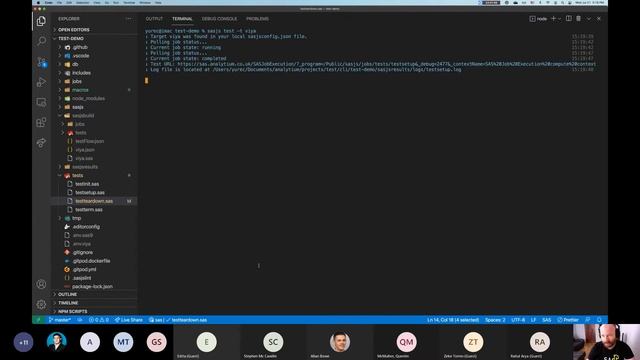This screenshot has width=640, height=360.
Task: Open the Live Share view icon
Action: [x=41, y=142]
